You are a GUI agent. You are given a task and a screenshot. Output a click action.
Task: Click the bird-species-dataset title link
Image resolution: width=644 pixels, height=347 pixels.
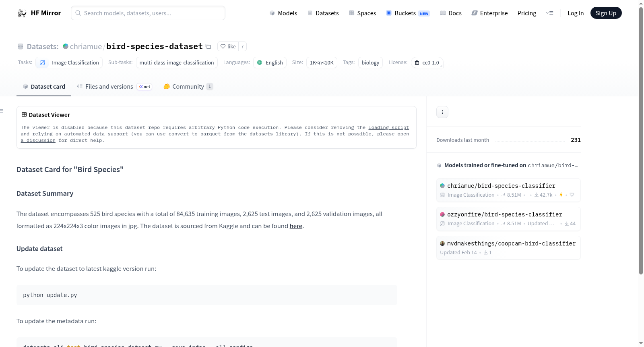pyautogui.click(x=155, y=46)
